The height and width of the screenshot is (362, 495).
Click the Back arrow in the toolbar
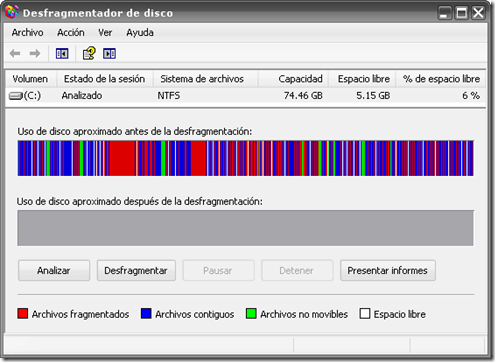pos(15,54)
